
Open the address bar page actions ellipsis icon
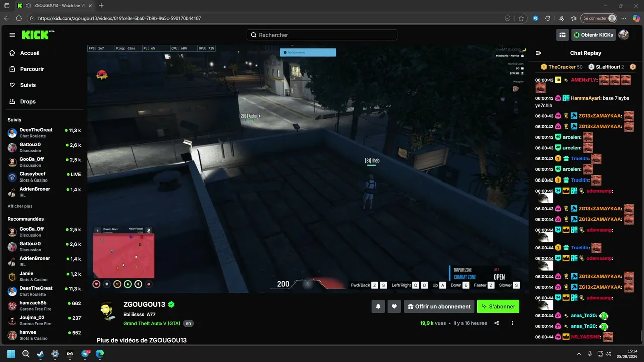point(508,18)
